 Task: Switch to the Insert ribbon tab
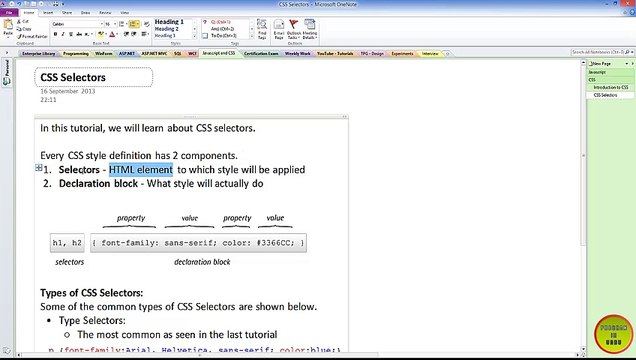[48, 13]
